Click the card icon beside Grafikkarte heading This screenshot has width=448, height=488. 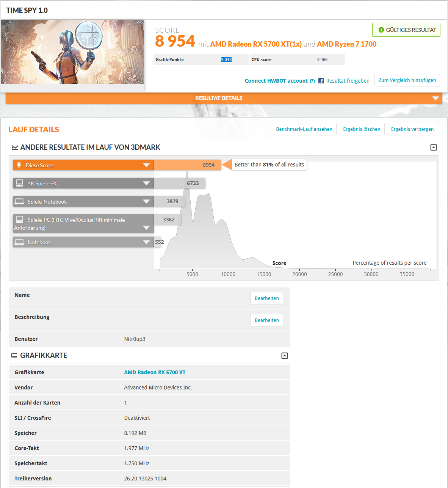(x=14, y=355)
